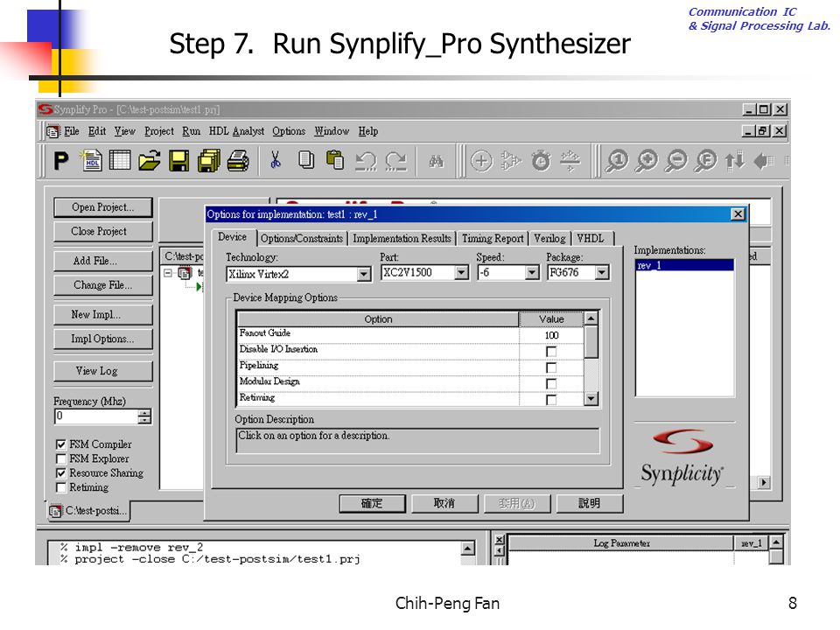Select rev_1 in the Implementations list
This screenshot has height=630, width=840.
point(684,265)
